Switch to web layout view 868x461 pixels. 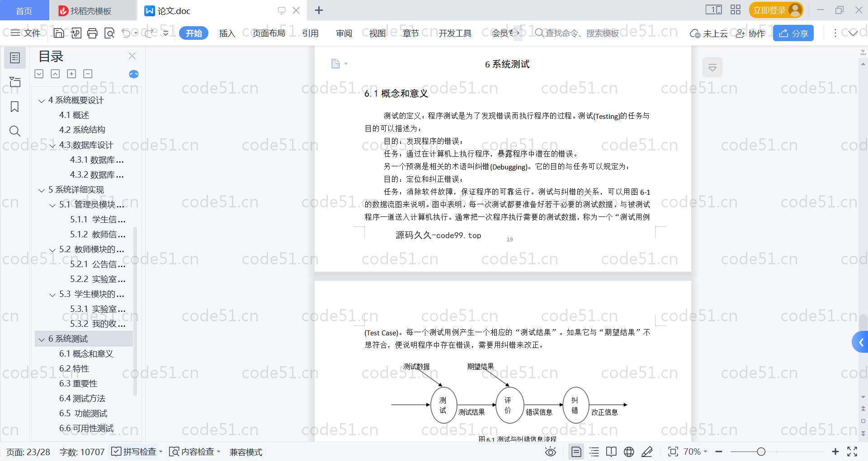pyautogui.click(x=629, y=452)
